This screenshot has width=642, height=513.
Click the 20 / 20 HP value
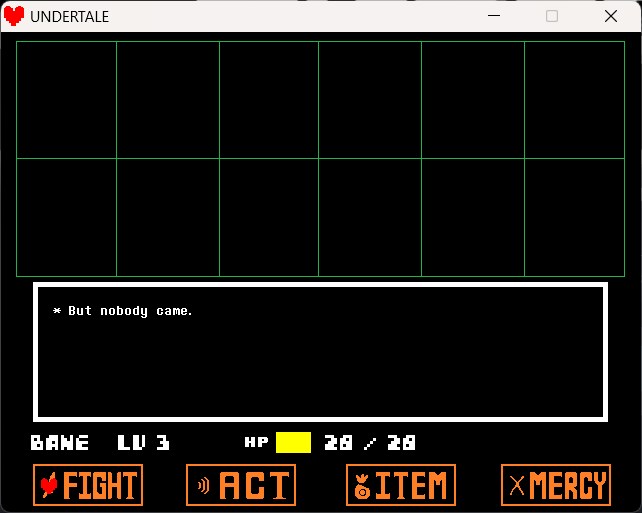click(x=370, y=443)
